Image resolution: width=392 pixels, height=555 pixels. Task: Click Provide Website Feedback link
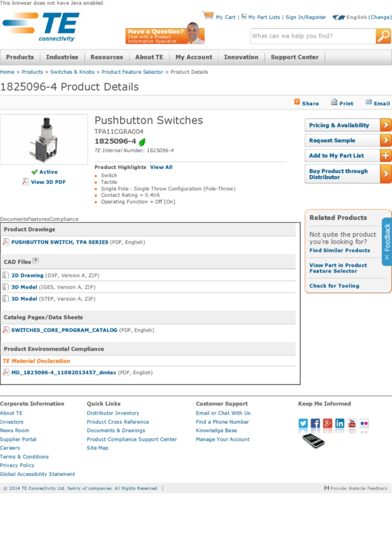click(x=356, y=488)
